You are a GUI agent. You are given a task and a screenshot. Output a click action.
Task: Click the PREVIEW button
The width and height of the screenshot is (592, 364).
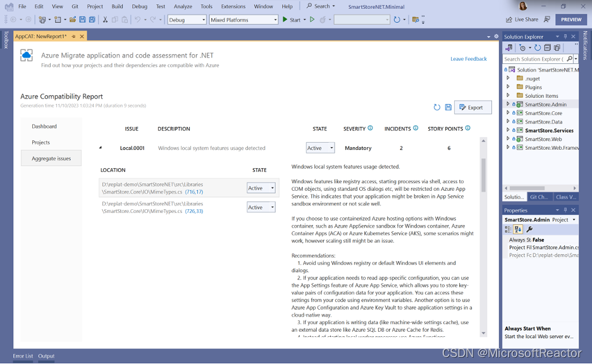(571, 20)
